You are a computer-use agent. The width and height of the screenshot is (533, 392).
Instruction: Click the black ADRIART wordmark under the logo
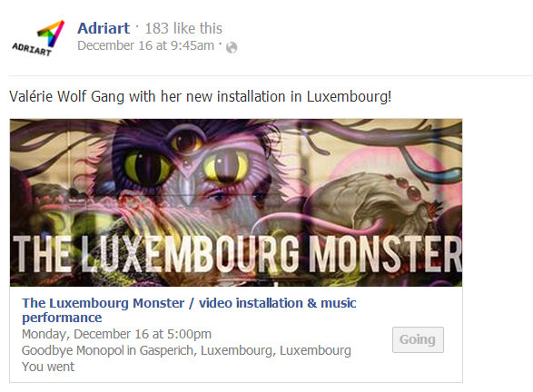click(32, 49)
